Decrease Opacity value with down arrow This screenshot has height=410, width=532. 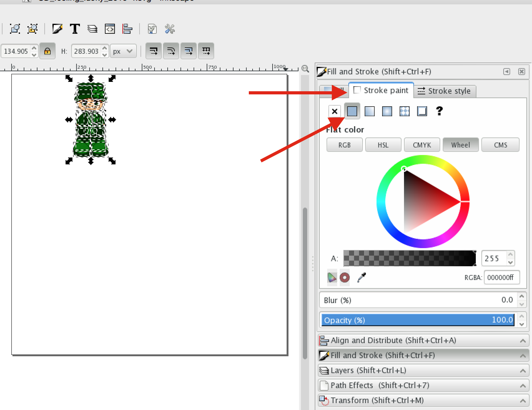pos(522,324)
